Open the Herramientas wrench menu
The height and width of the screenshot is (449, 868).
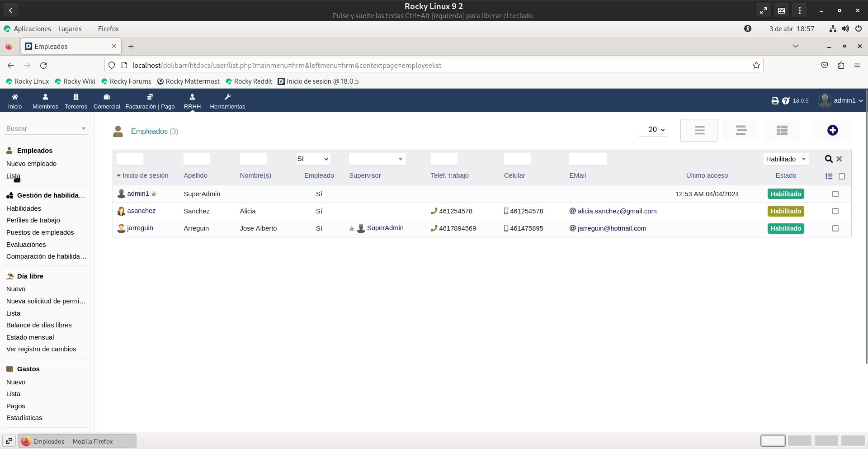tap(227, 101)
